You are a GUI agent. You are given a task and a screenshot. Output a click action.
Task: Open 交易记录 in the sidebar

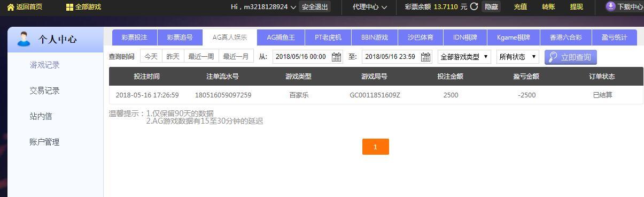[x=45, y=90]
